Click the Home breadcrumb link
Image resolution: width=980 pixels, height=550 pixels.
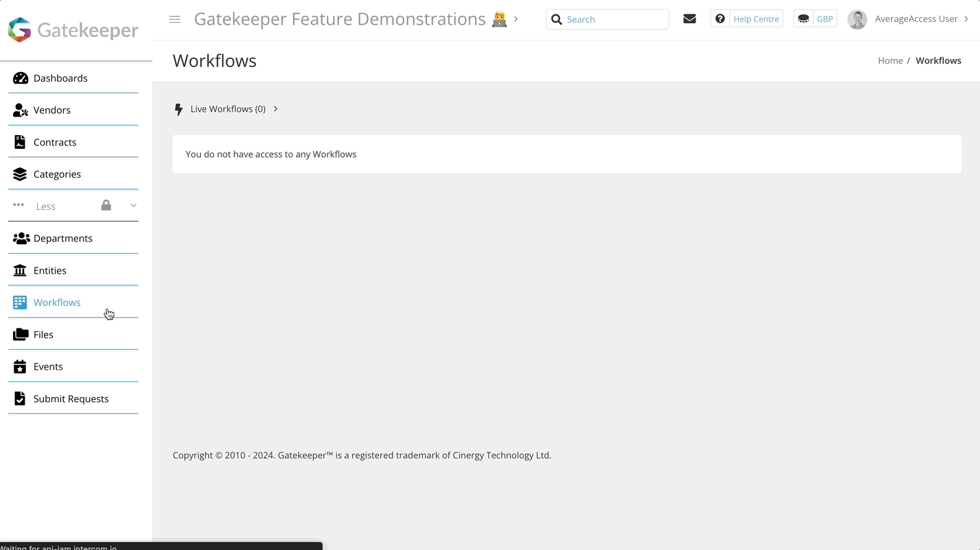890,60
